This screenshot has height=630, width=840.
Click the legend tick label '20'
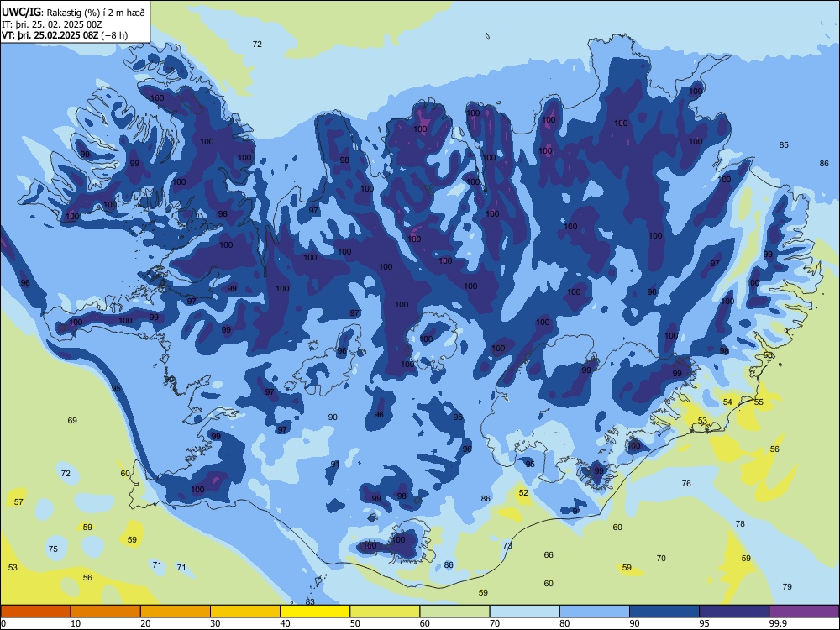coord(145,623)
